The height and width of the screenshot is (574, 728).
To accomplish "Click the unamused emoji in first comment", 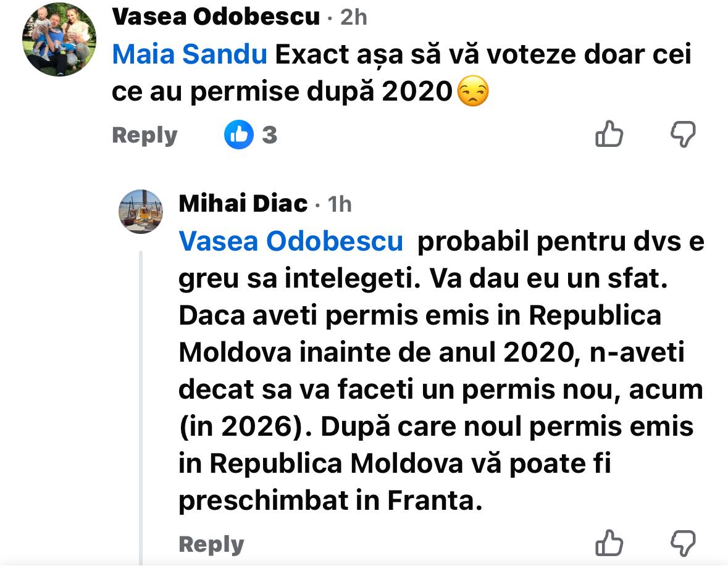I will pos(472,93).
